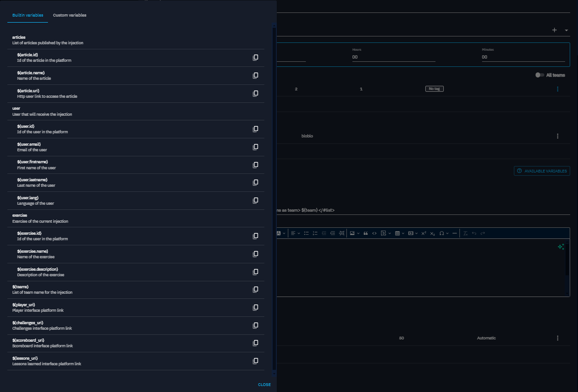
Task: Copy the ${player_uri} variable
Action: tap(255, 308)
